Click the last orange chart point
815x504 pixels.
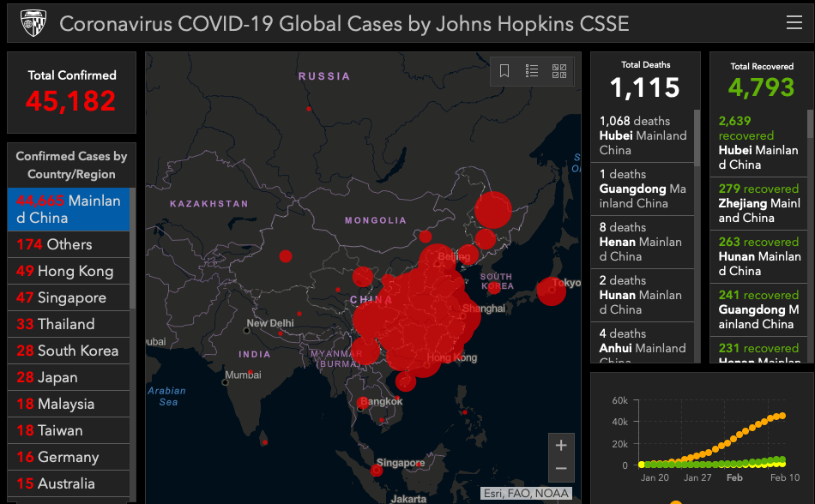click(782, 416)
